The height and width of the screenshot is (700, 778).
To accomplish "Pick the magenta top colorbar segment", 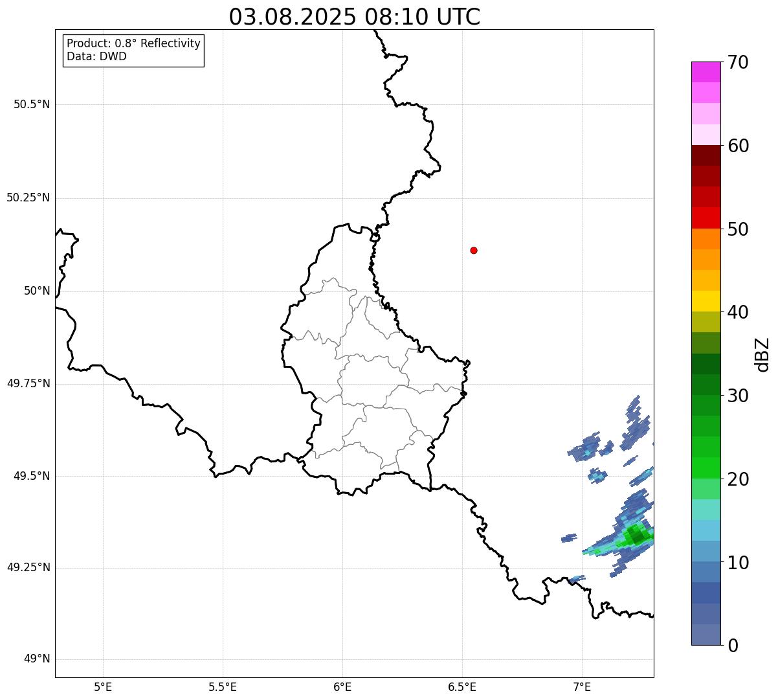I will tap(706, 72).
